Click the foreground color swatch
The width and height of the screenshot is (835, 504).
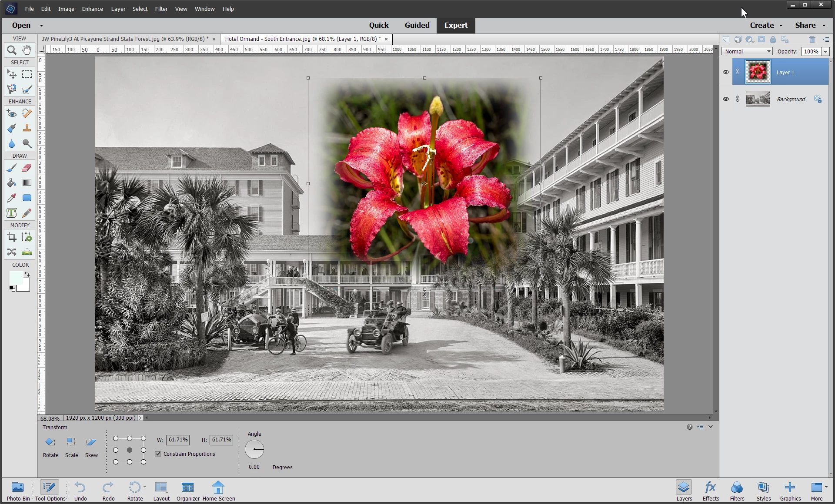[16, 278]
